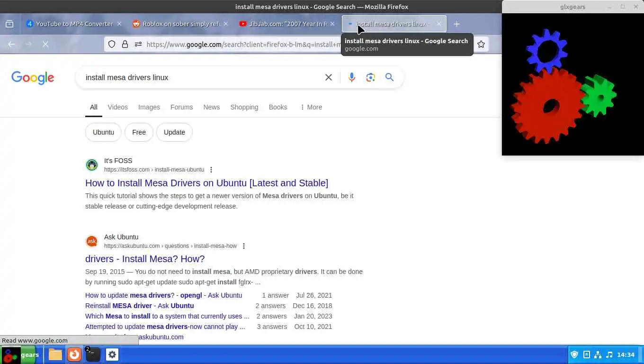Screen dimensions: 644x364
Task: Open network tray icon
Action: click(x=598, y=355)
